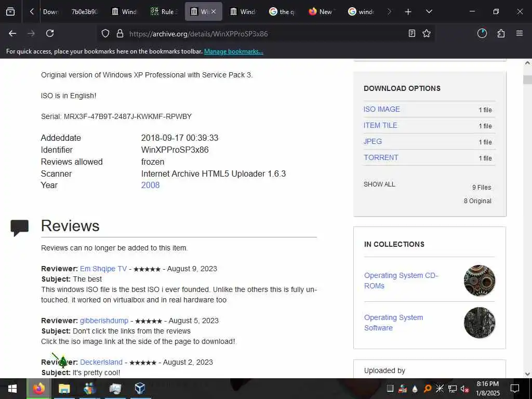View site security padlock info
532x399 pixels.
pyautogui.click(x=120, y=34)
